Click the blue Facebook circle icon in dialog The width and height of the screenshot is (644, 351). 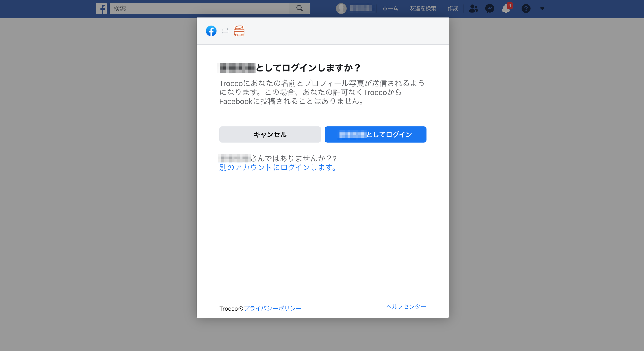(211, 31)
